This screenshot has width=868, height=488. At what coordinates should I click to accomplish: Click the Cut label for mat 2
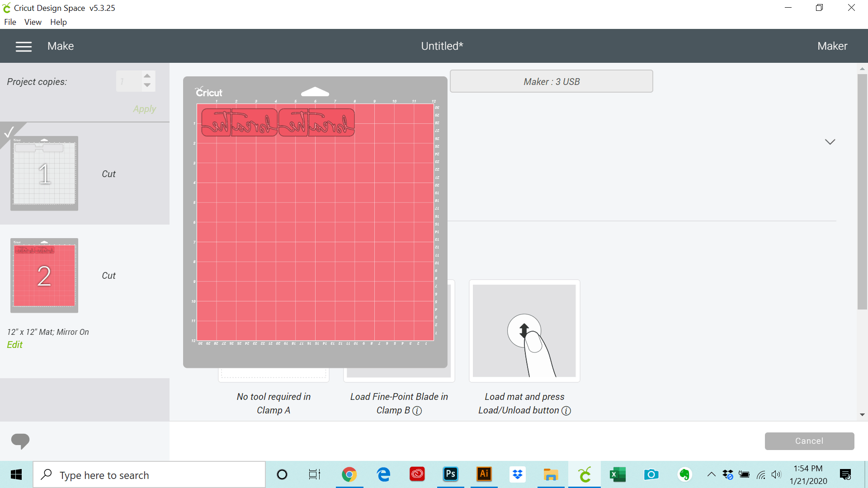click(x=108, y=276)
